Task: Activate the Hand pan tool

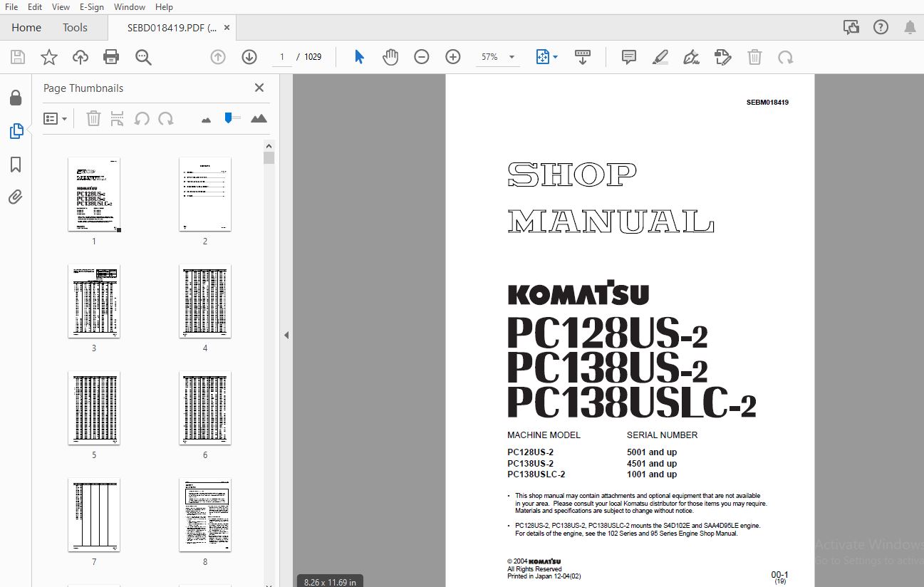Action: point(390,57)
